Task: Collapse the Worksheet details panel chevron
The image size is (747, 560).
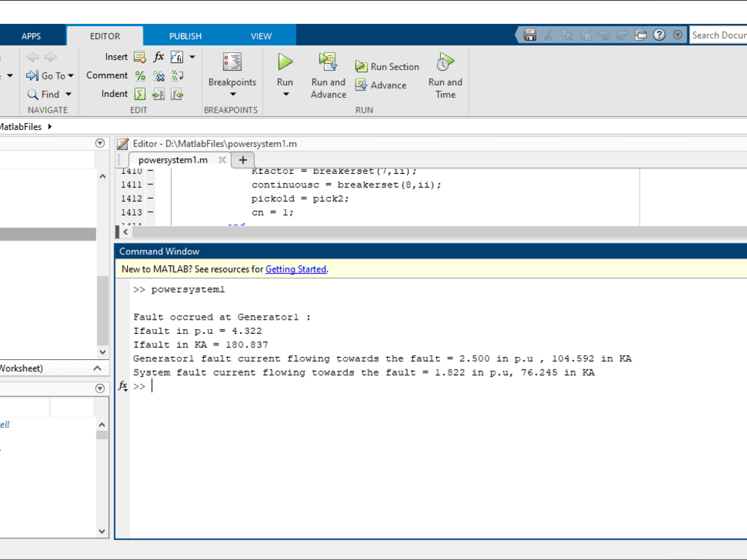Action: [x=97, y=368]
